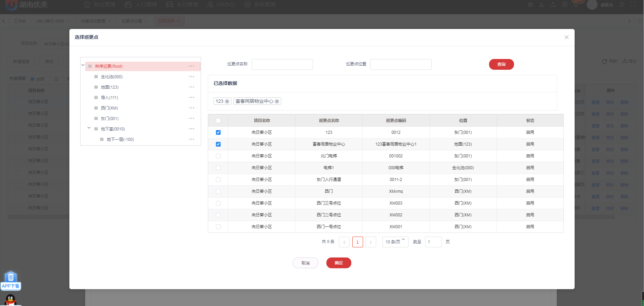This screenshot has height=306, width=644.
Task: Check the XMxmq row checkbox
Action: coord(218,191)
